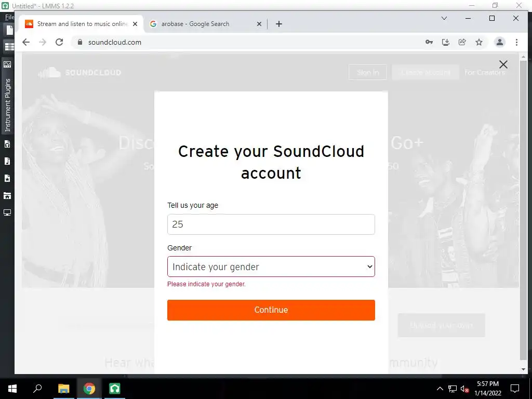Open LMMS My Samples sidebar icon

click(7, 161)
